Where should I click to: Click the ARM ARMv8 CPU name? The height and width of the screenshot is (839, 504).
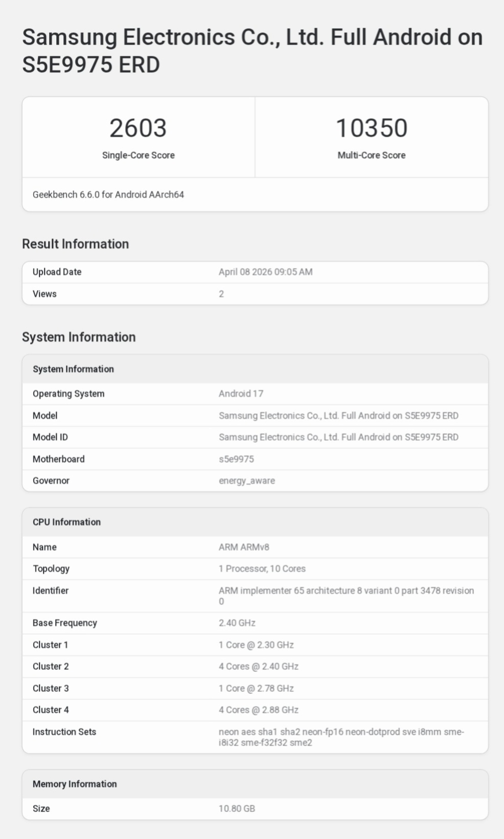point(244,547)
